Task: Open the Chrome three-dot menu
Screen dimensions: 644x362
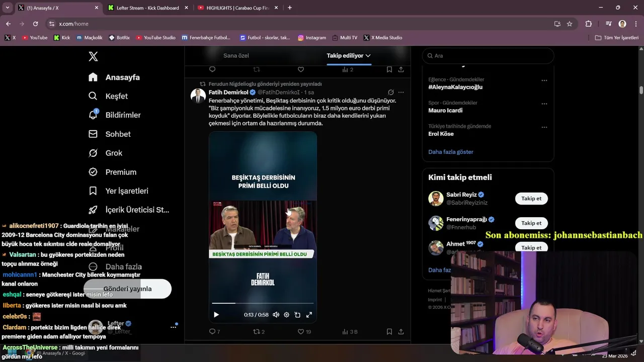Action: tap(636, 24)
